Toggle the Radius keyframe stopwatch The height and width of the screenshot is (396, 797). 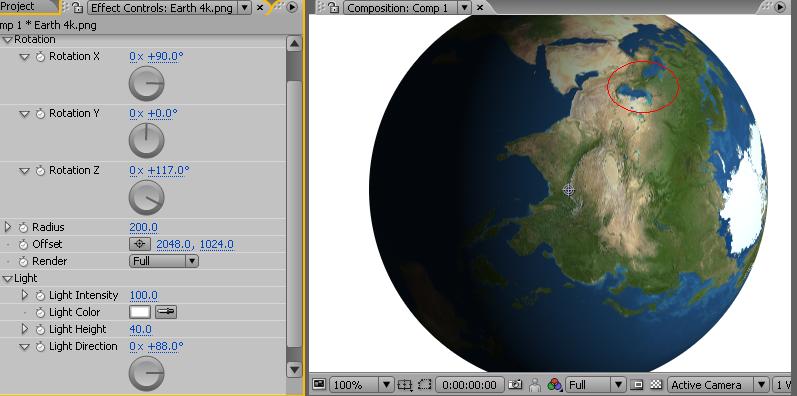click(23, 227)
